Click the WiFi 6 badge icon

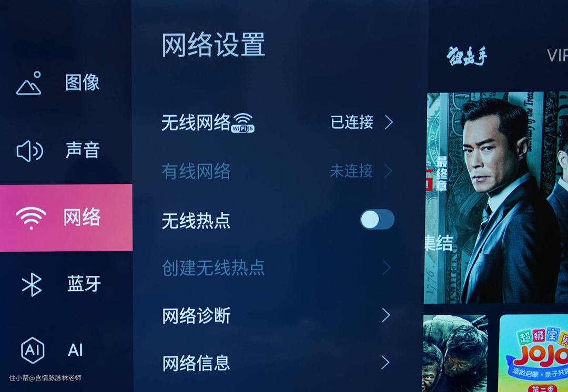(x=242, y=123)
